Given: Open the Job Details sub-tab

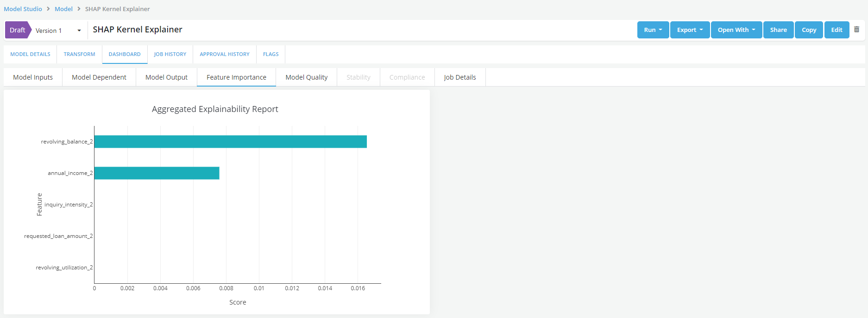Looking at the screenshot, I should [459, 77].
